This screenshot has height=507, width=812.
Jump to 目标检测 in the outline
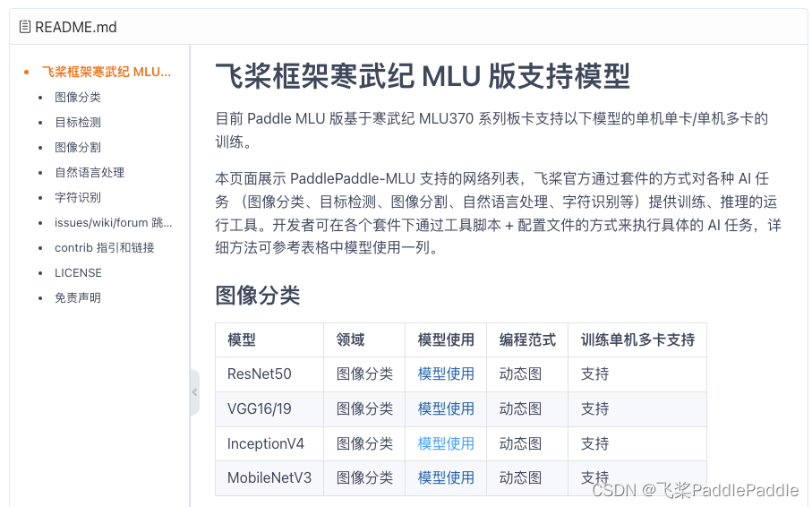pos(78,123)
